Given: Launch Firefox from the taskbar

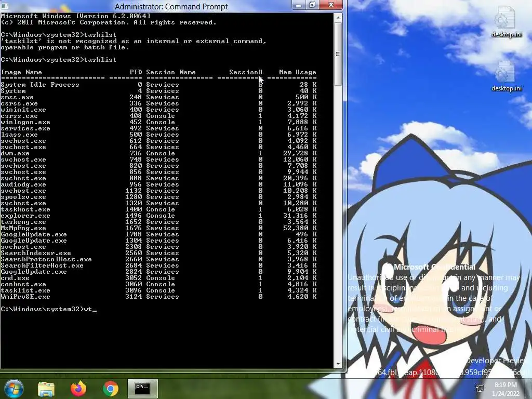Looking at the screenshot, I should [78, 389].
